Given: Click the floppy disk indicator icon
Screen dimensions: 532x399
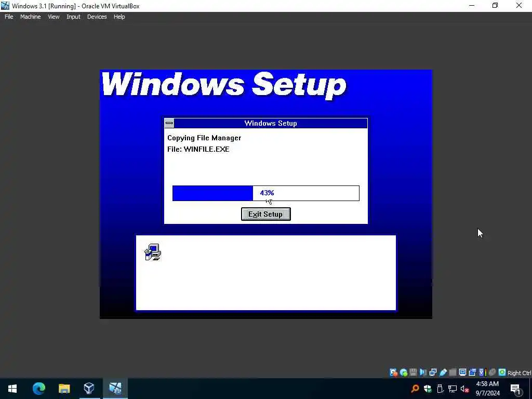Looking at the screenshot, I should [413, 373].
